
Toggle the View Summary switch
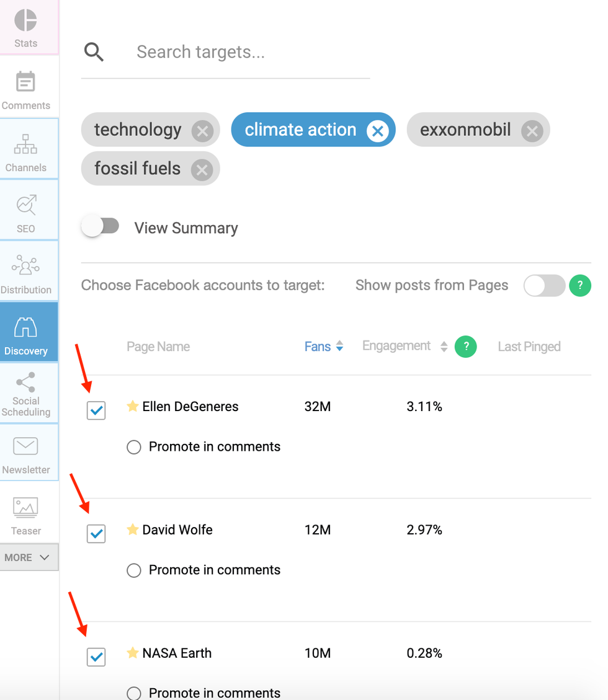pos(101,227)
